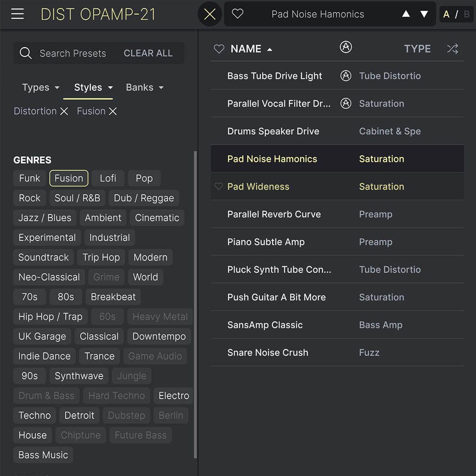This screenshot has height=476, width=476.
Task: Shuffle the preset list order
Action: coord(453,49)
